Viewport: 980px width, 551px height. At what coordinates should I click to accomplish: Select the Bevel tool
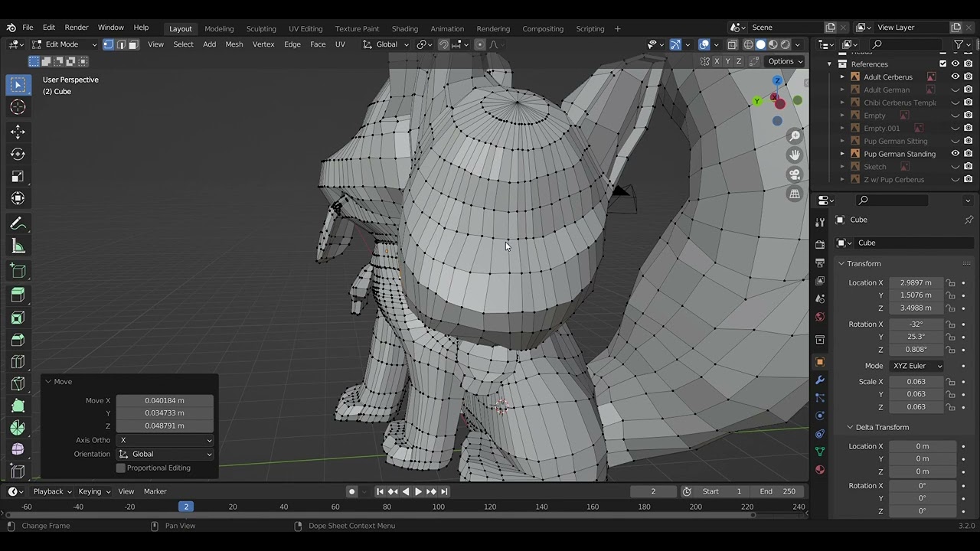tap(18, 340)
